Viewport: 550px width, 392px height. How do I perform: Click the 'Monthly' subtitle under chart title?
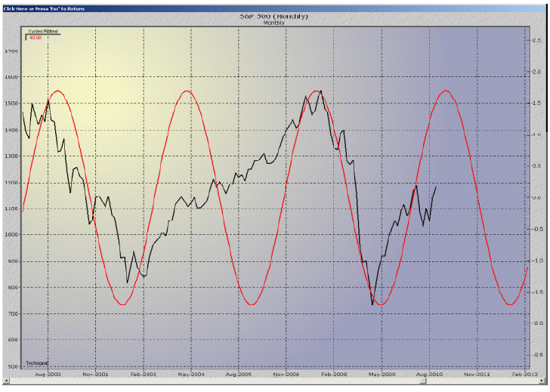click(273, 23)
